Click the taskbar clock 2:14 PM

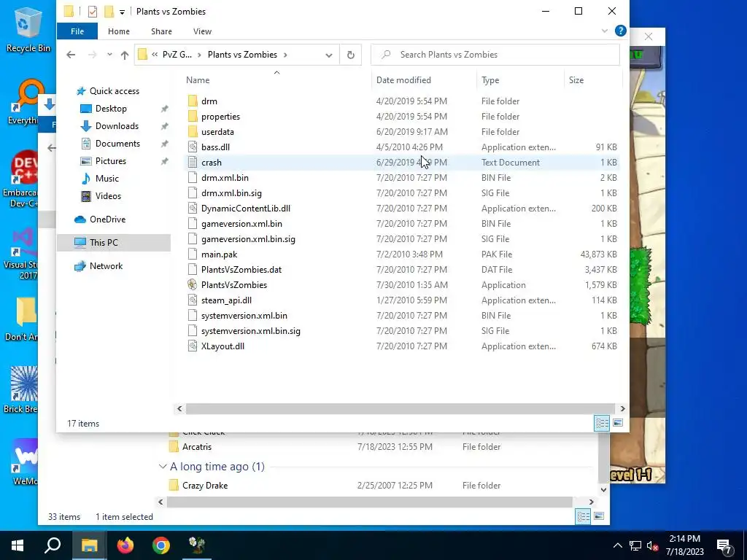point(684,539)
